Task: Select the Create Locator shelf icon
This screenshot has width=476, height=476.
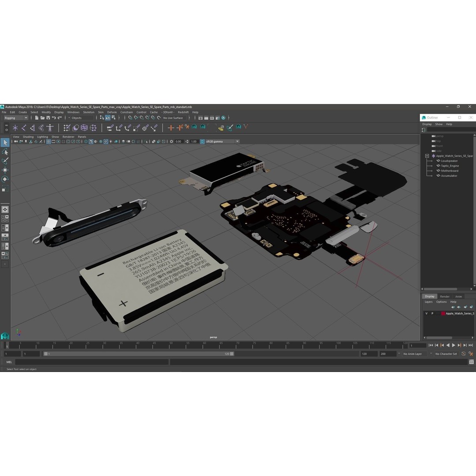Action: pyautogui.click(x=15, y=128)
